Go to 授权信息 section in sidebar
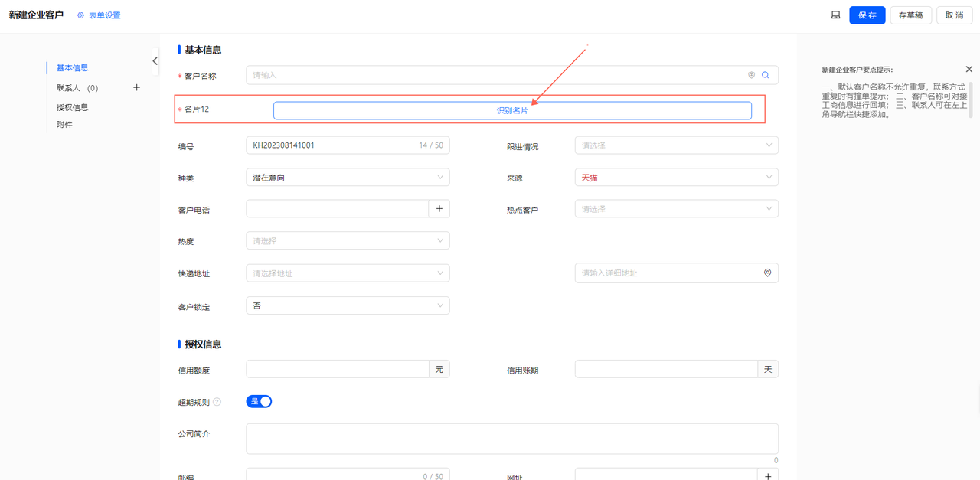The image size is (980, 480). 72,107
